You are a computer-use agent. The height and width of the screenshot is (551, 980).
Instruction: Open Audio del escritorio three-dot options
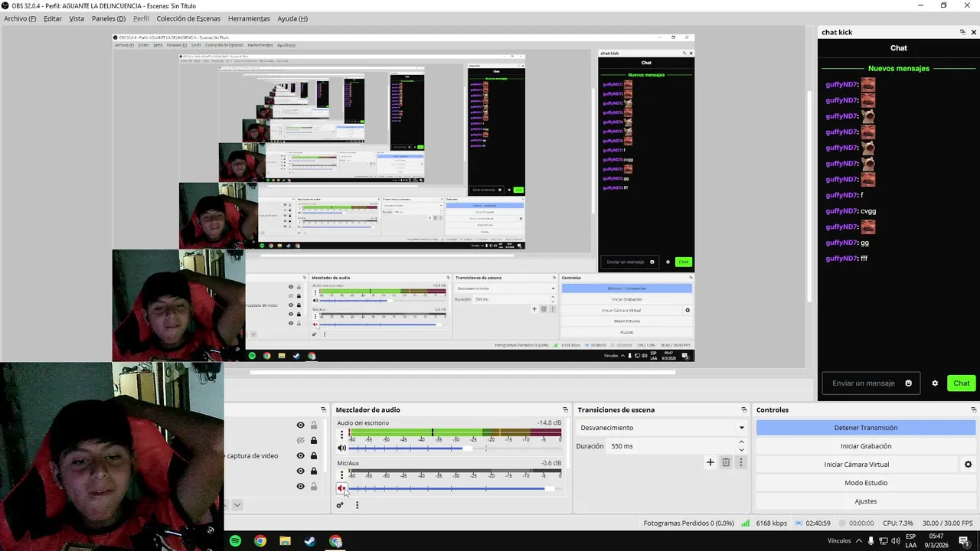341,435
